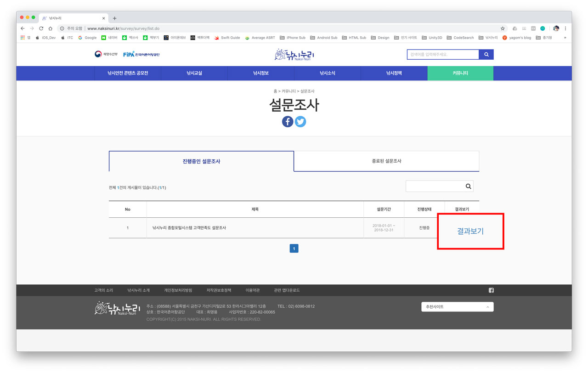Reload the page with browser refresh icon
Viewport: 588px width, 373px height.
click(41, 28)
